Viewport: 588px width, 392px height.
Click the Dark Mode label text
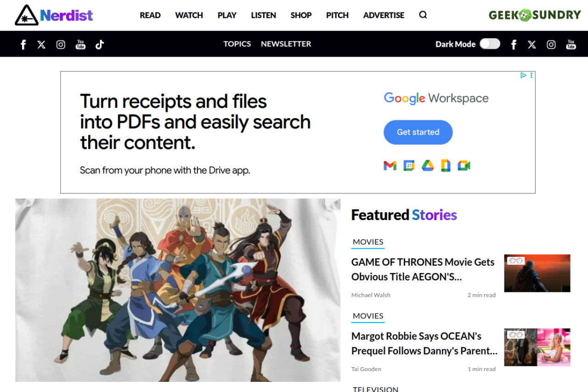click(x=455, y=44)
